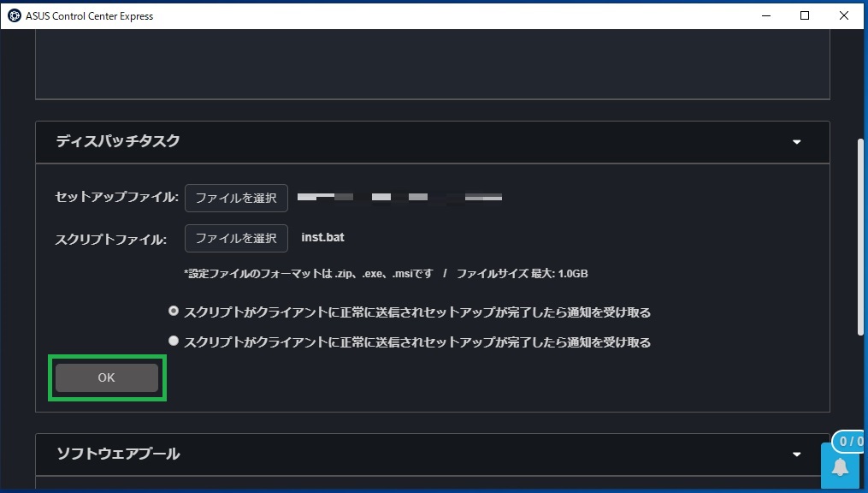The height and width of the screenshot is (493, 868).
Task: Click the ソフトウェアプール header title
Action: coord(119,454)
